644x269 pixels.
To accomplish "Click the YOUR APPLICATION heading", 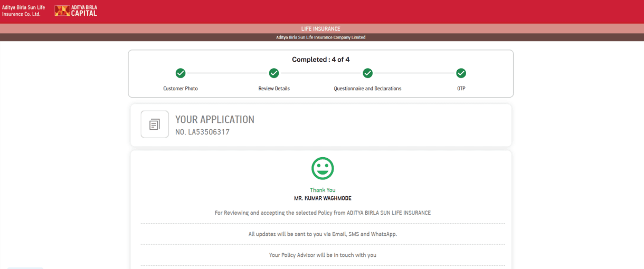I will pyautogui.click(x=215, y=120).
